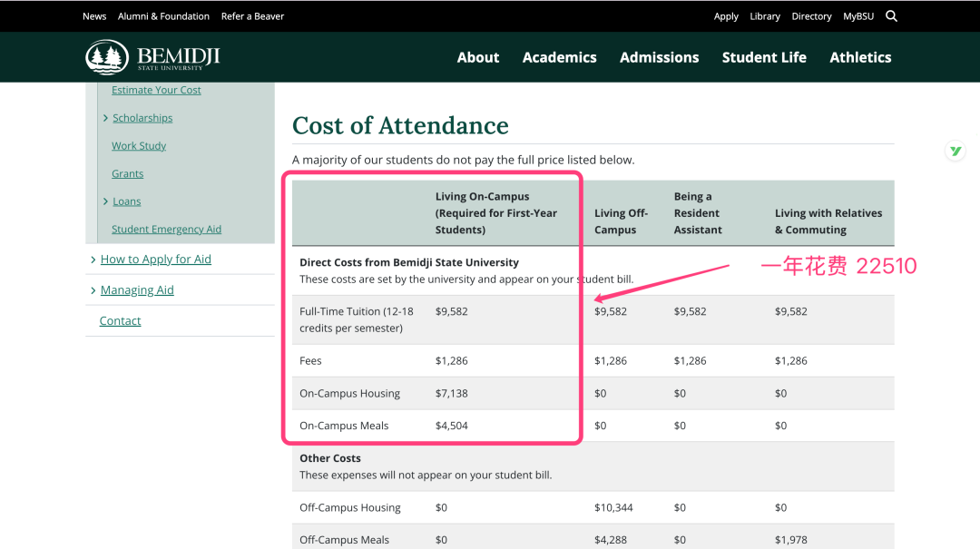This screenshot has height=549, width=980.
Task: Click the green floating extension icon
Action: [955, 152]
